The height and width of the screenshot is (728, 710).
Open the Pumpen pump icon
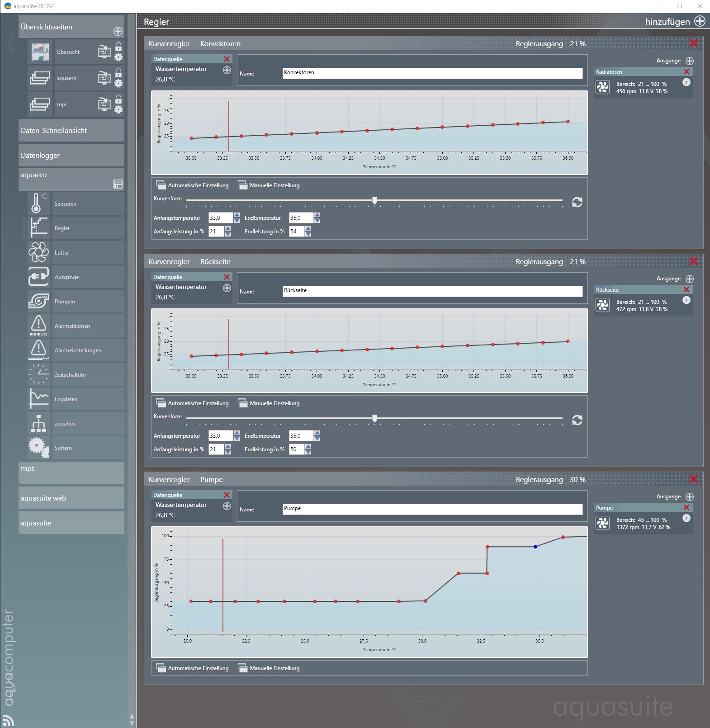click(x=38, y=301)
